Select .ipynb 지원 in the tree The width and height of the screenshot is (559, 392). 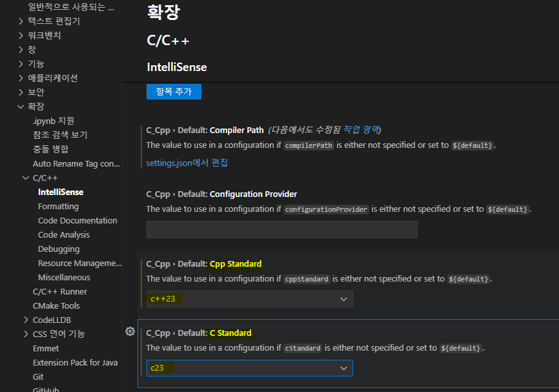[54, 121]
